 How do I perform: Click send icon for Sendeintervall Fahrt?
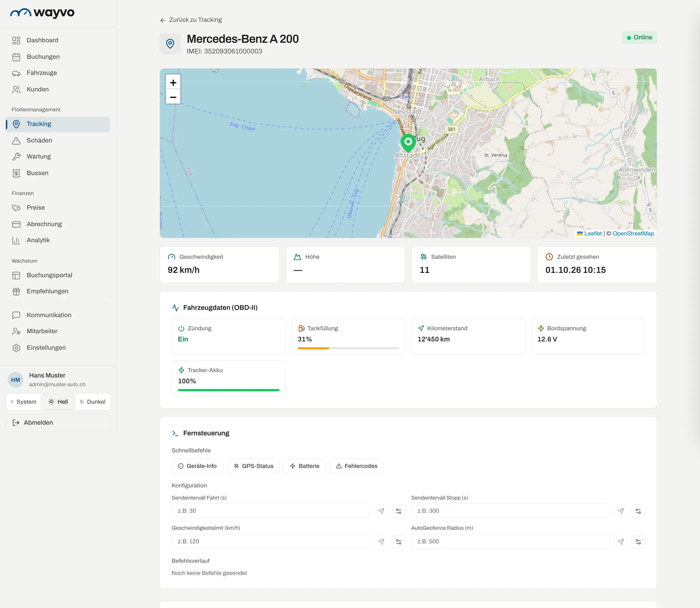click(381, 511)
